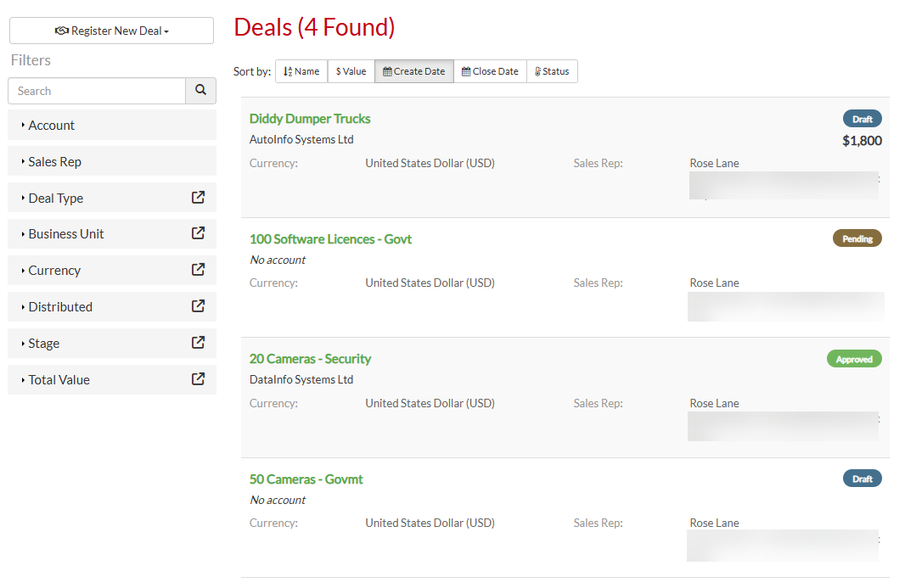
Task: Click the search magnifier icon button
Action: tap(200, 91)
